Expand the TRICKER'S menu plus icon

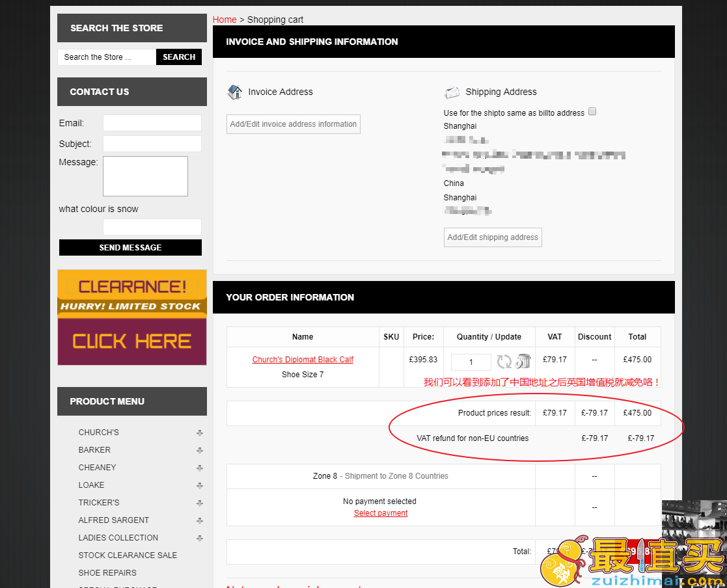(x=200, y=503)
